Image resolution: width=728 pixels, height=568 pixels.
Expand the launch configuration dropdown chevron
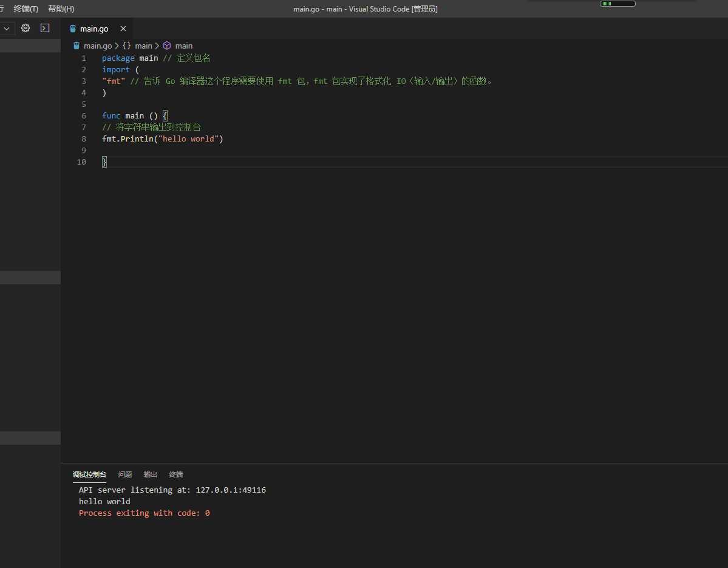pyautogui.click(x=7, y=29)
